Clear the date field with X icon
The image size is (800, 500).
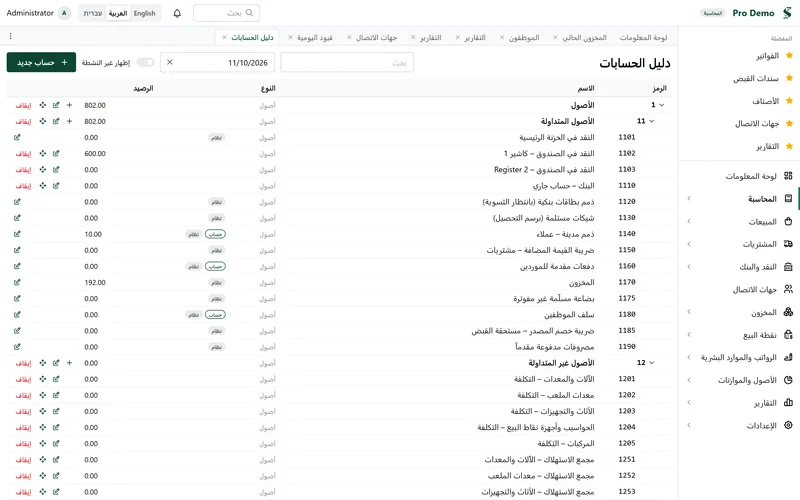click(x=170, y=62)
